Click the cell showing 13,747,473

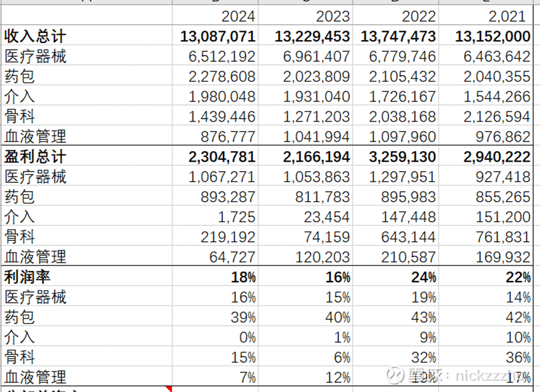point(396,36)
